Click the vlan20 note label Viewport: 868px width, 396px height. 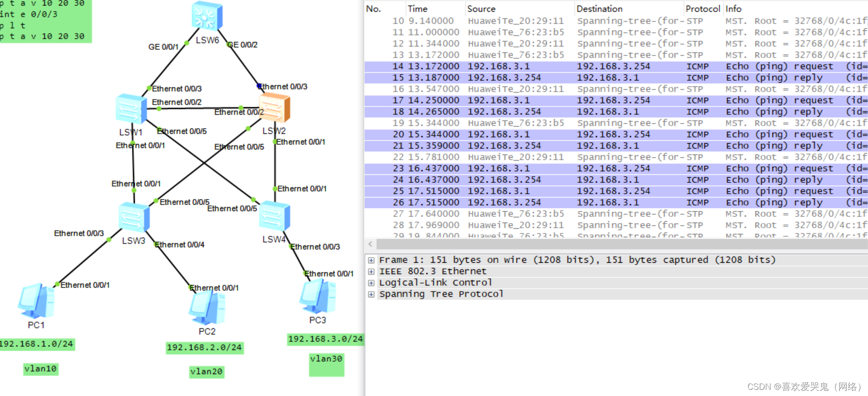point(207,372)
